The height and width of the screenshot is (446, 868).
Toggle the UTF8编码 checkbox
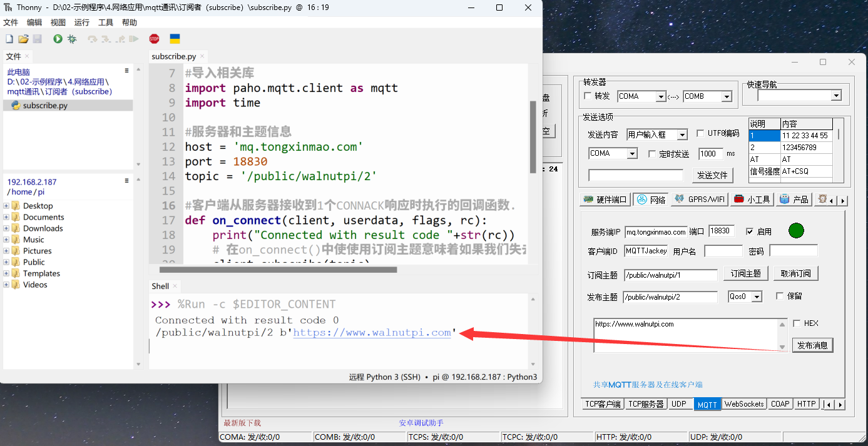coord(700,134)
